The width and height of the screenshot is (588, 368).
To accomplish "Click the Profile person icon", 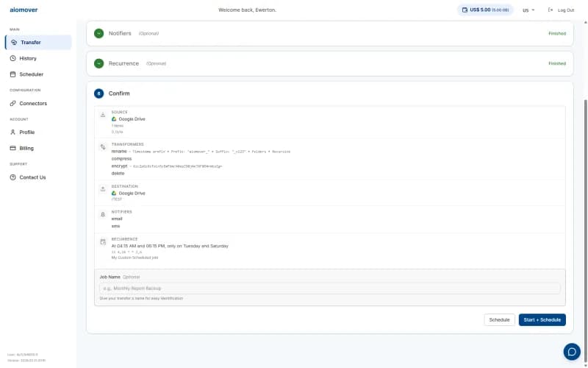I will [12, 132].
